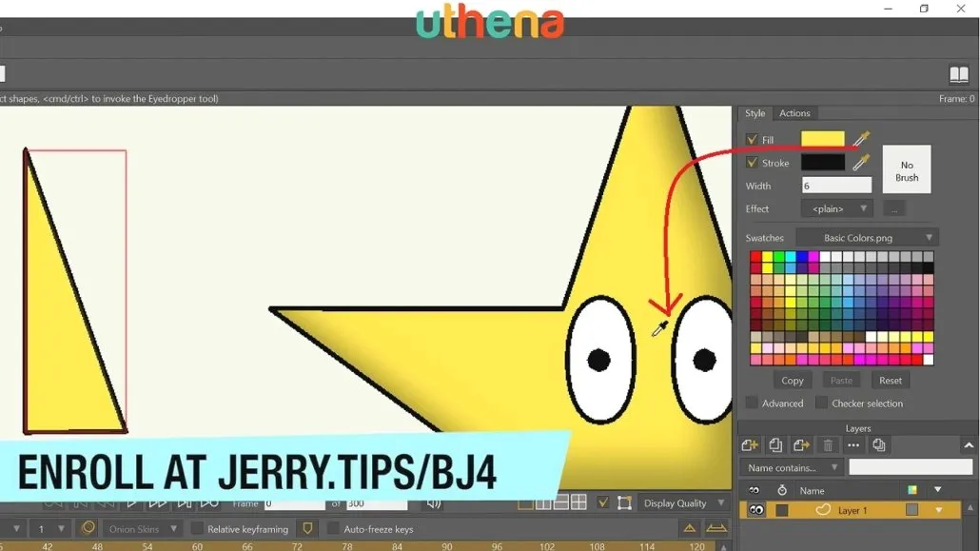Enable Auto-freeze keys checkbox
This screenshot has height=551, width=980.
(333, 528)
